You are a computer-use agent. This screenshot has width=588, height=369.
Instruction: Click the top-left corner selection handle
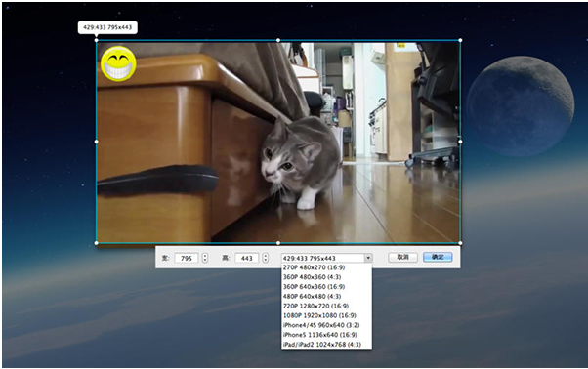97,40
